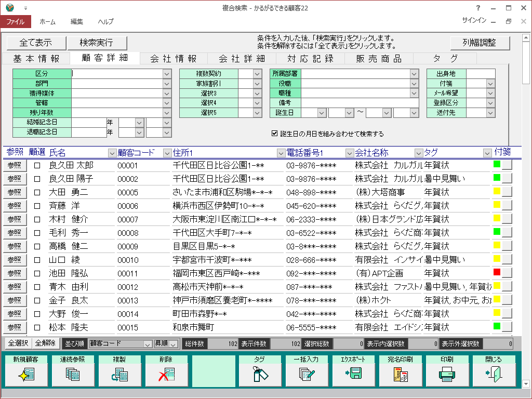The image size is (532, 399).
Task: Tick the selection checkbox for 良久田 太郎
Action: [37, 166]
